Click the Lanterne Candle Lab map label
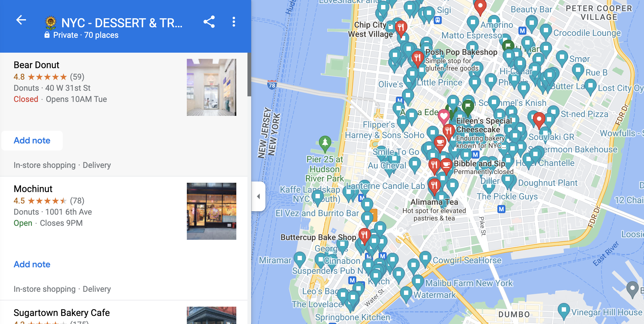The height and width of the screenshot is (324, 644). point(385,186)
